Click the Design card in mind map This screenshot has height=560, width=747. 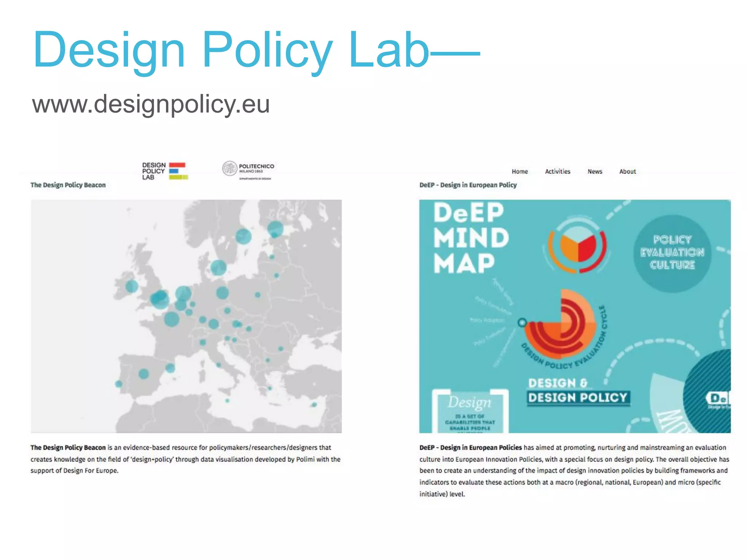tap(470, 411)
